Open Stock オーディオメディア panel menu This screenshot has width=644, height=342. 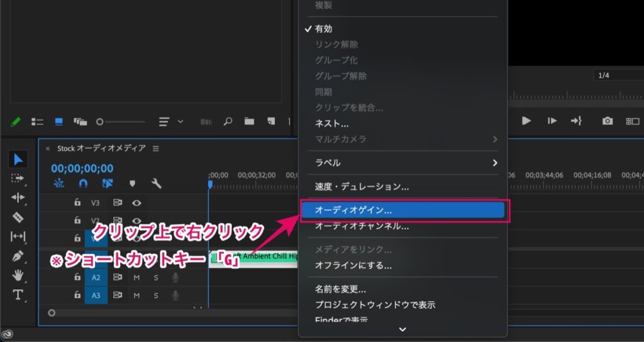click(156, 148)
